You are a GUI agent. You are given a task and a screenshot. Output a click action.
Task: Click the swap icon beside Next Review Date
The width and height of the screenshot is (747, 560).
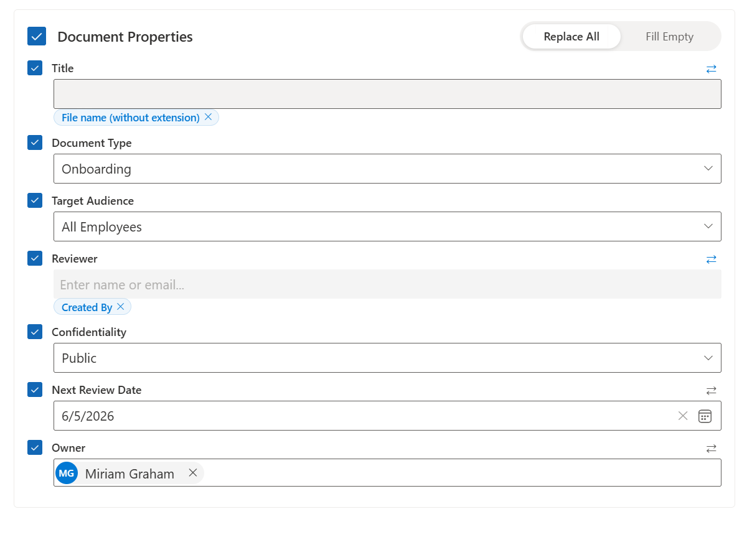click(x=712, y=391)
